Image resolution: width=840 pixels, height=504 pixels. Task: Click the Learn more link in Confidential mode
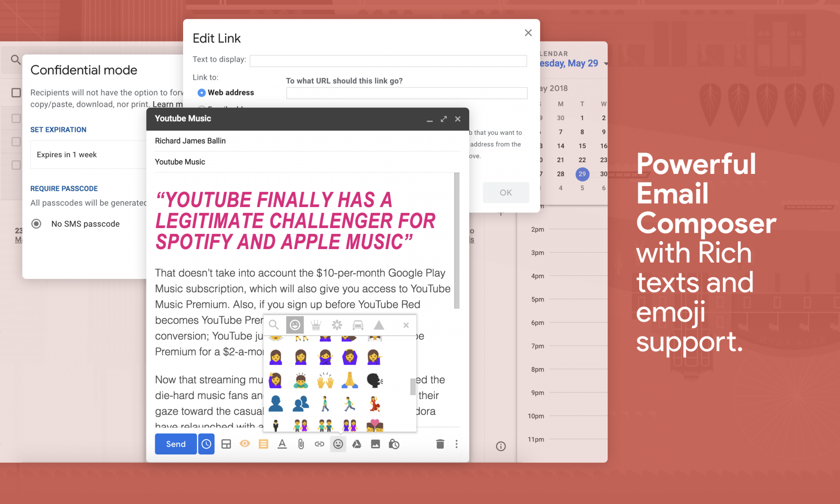168,104
